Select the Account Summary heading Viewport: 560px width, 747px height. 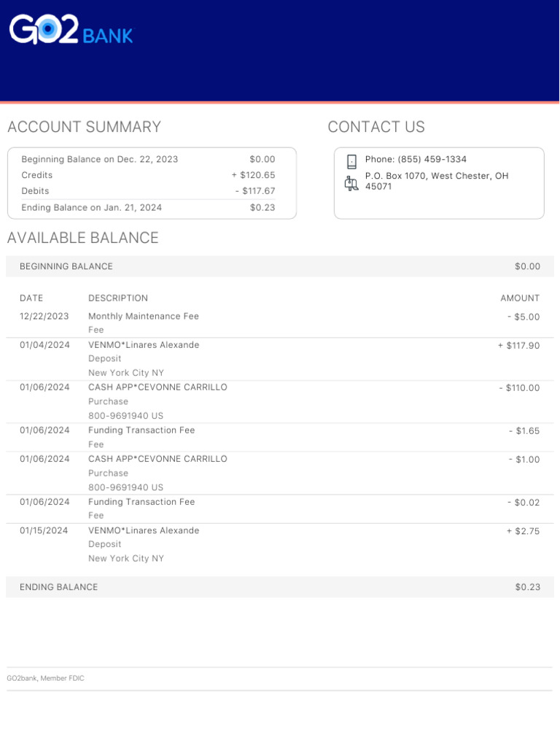(84, 127)
